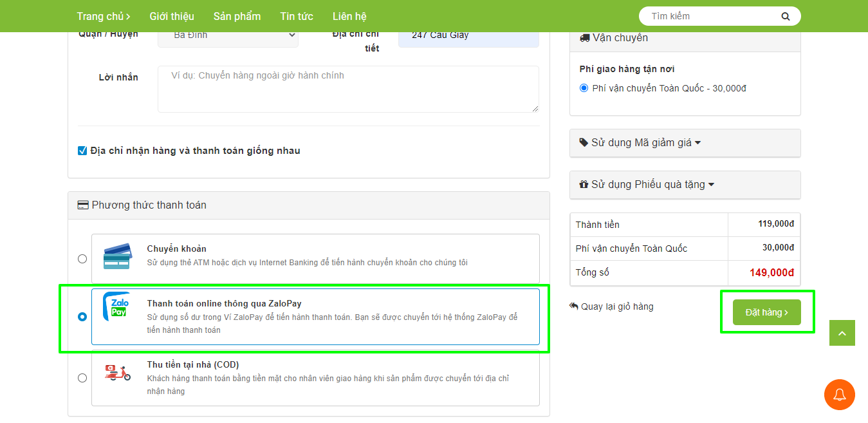Screen dimensions: 868x423
Task: Click the tag icon beside Mã giảm giá
Action: (x=584, y=142)
